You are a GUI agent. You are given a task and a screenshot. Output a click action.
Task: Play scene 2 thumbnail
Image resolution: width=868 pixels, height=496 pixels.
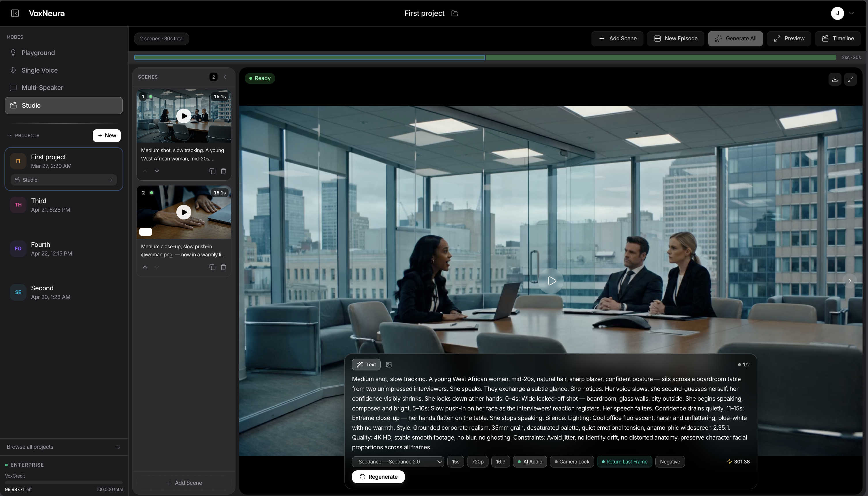tap(184, 212)
